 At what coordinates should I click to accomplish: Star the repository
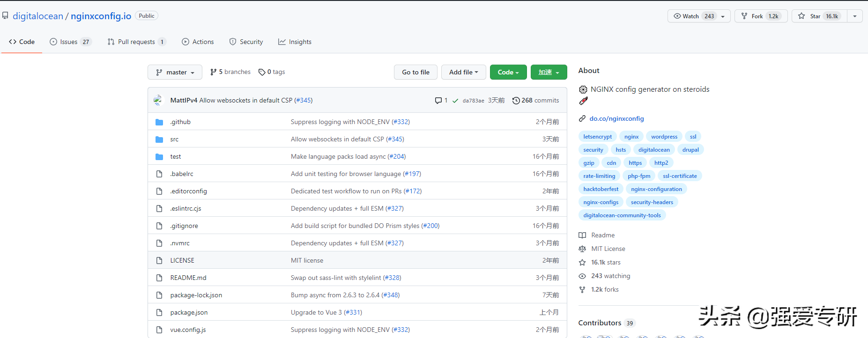click(x=820, y=16)
